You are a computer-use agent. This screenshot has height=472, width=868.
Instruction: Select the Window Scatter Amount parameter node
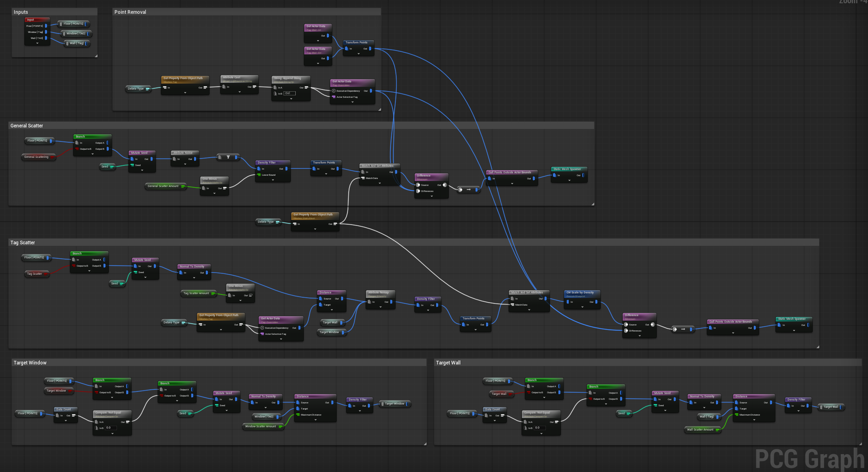[x=263, y=427]
